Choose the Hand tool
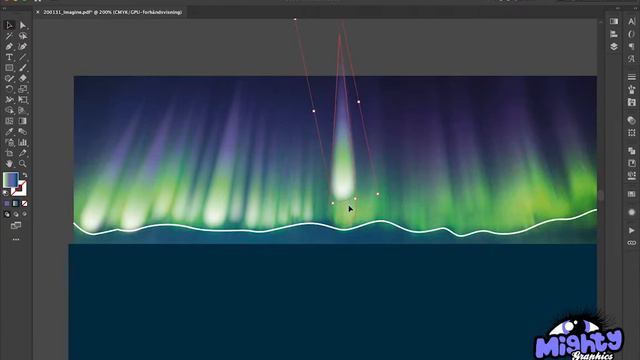This screenshot has width=640, height=360. tap(9, 164)
